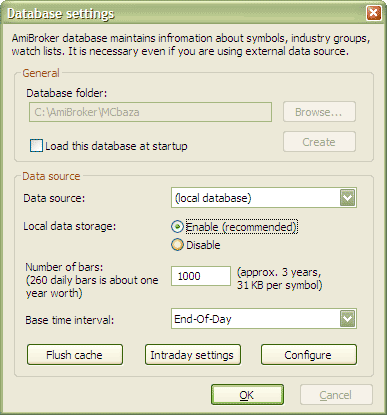Click the AmiBroker database description text
387x415 pixels.
(x=190, y=45)
